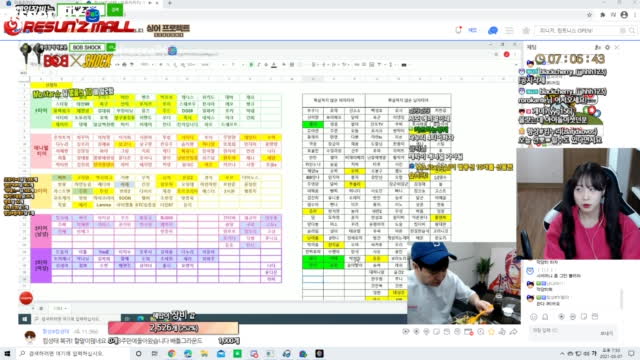This screenshot has height=360, width=640.
Task: Click the blue chat bubble icon in the header
Action: [493, 31]
